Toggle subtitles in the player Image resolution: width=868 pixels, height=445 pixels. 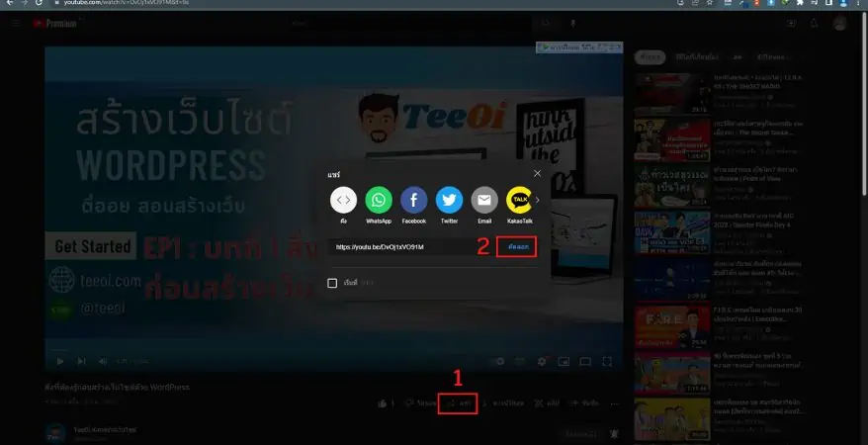tap(520, 361)
